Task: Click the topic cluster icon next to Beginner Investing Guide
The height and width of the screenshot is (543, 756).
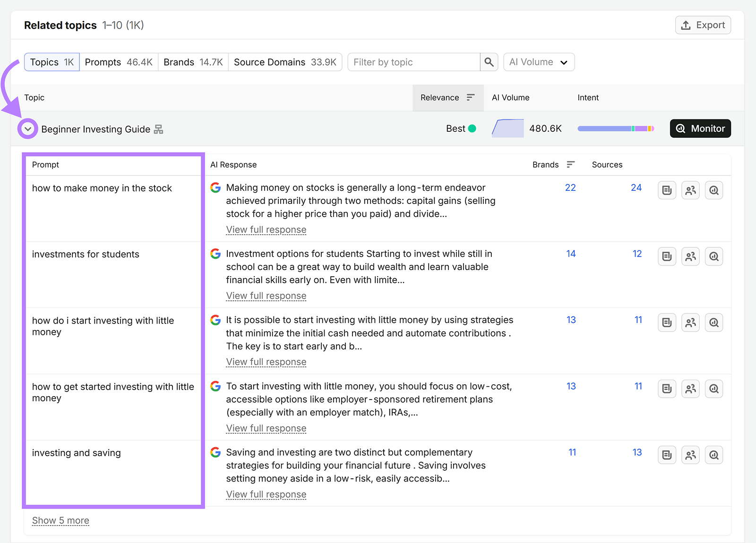Action: [159, 129]
